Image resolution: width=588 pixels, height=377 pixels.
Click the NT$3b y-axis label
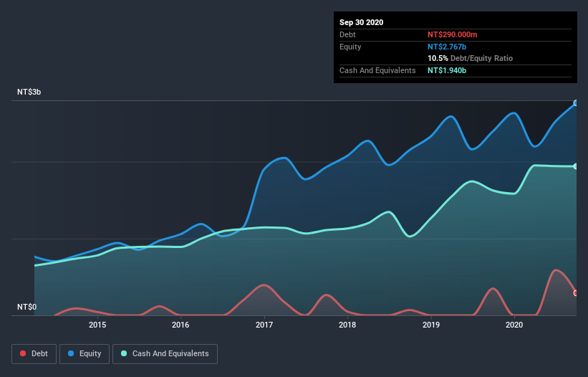29,92
